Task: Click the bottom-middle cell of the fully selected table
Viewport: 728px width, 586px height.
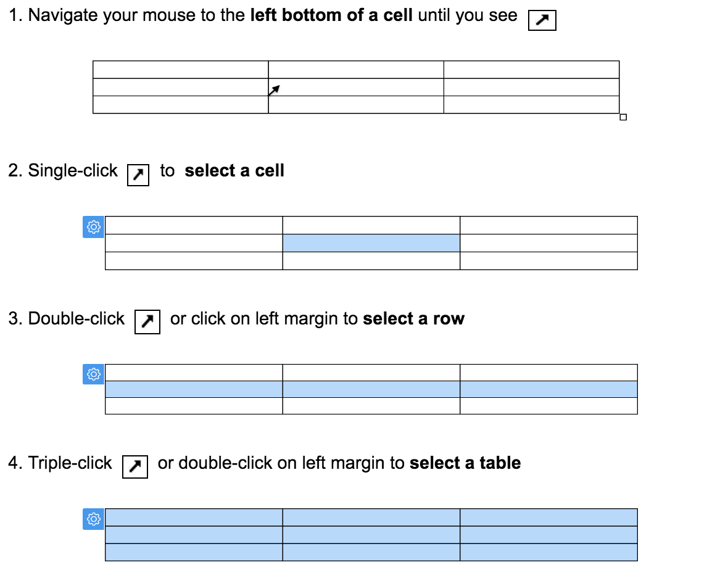Action: (371, 552)
